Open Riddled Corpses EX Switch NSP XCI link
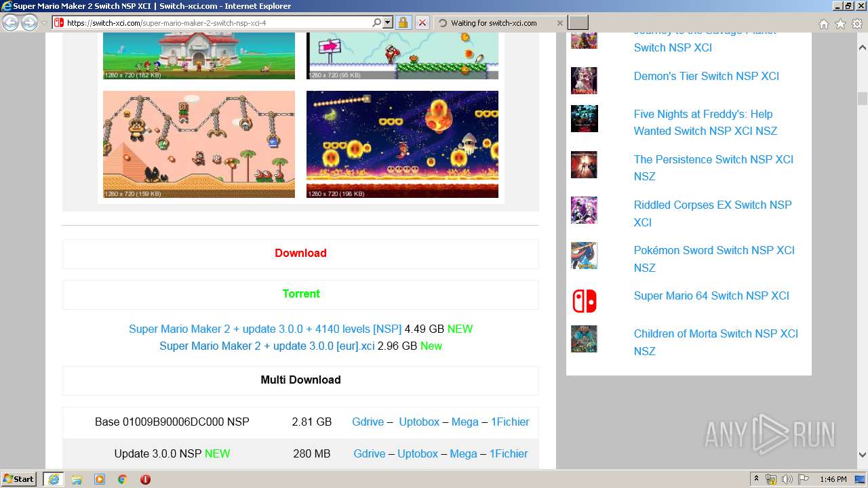Image resolution: width=868 pixels, height=488 pixels. (713, 213)
